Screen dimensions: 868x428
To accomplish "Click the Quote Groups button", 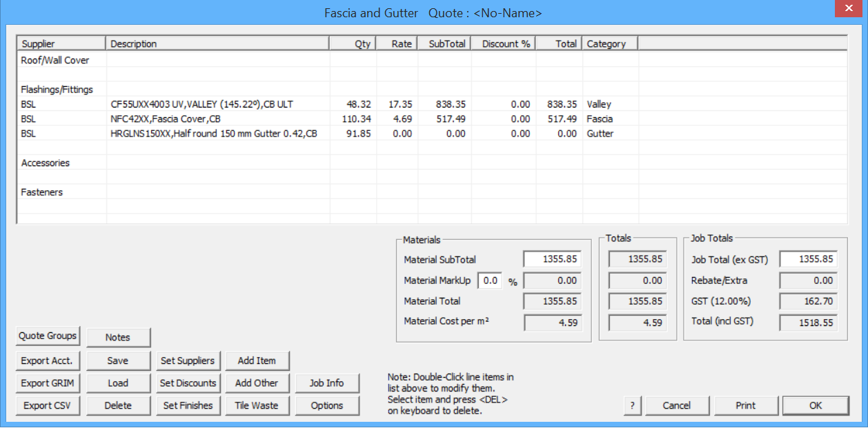I will 47,336.
